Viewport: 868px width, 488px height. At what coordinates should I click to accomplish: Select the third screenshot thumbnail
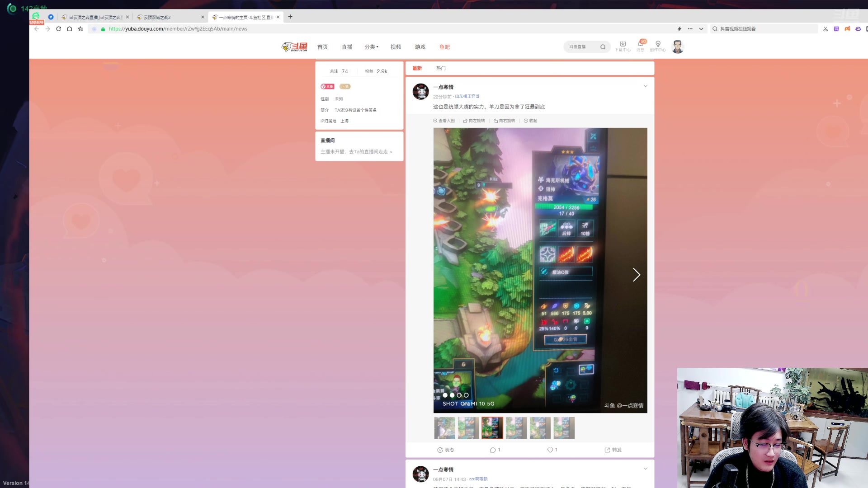[492, 428]
